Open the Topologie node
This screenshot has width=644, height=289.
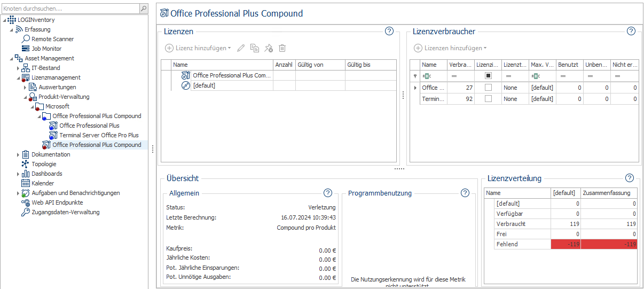click(44, 164)
